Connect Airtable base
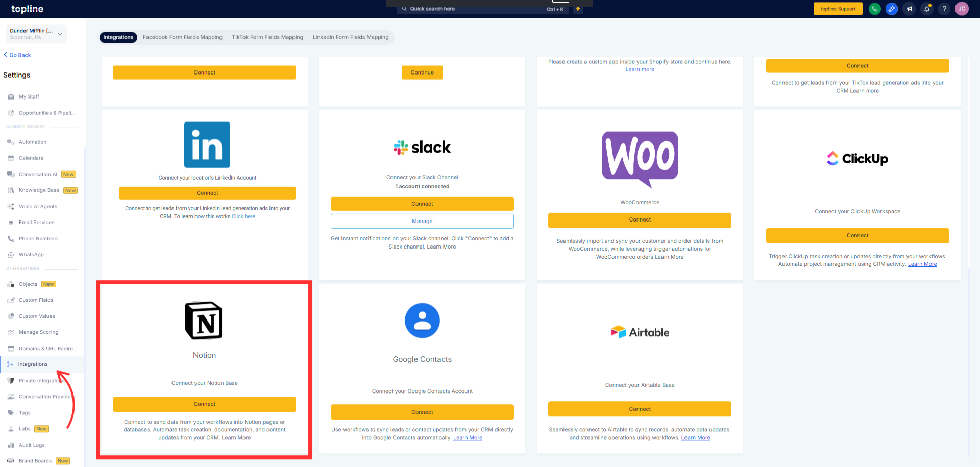The height and width of the screenshot is (467, 980). [640, 409]
